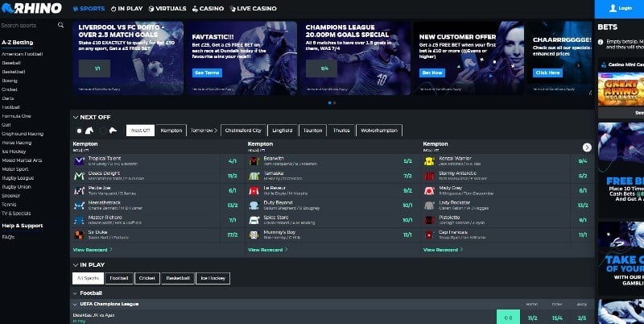Open FAQs under Help & Support
This screenshot has height=324, width=644.
point(8,237)
